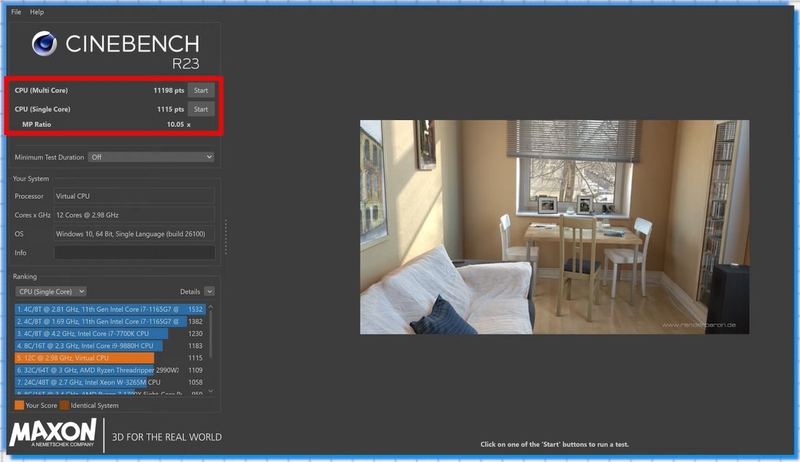Select ranking entry 2 i7-1165G7 at 1.69 GHz
800x462 pixels.
(x=110, y=321)
